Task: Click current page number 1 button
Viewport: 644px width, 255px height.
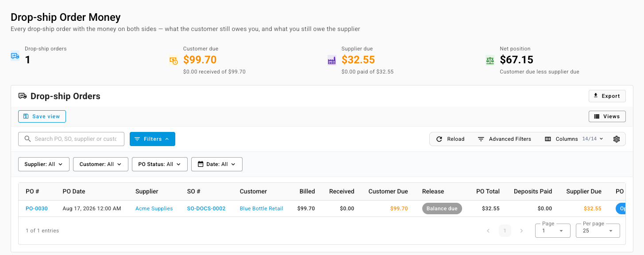Action: click(x=505, y=231)
